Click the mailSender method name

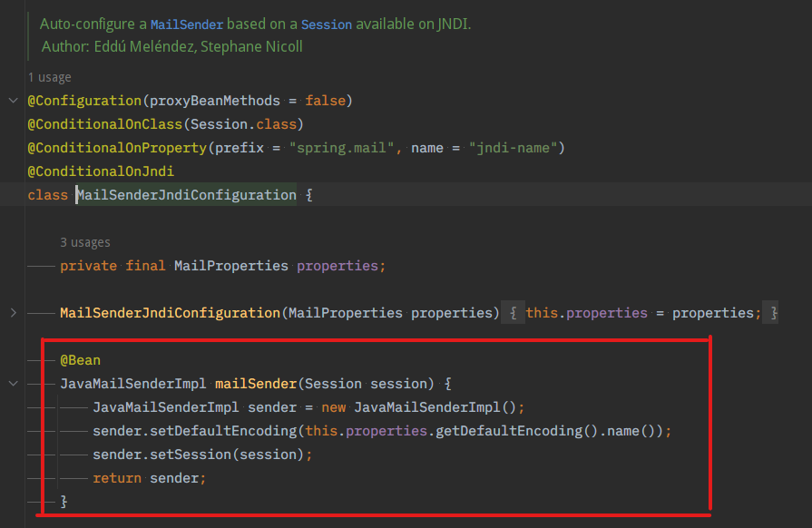coord(256,384)
